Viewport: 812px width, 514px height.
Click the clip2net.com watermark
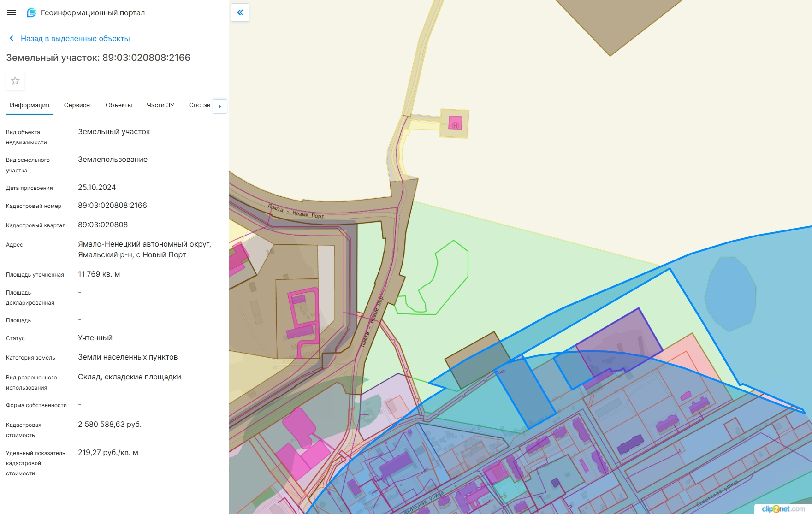coord(783,509)
